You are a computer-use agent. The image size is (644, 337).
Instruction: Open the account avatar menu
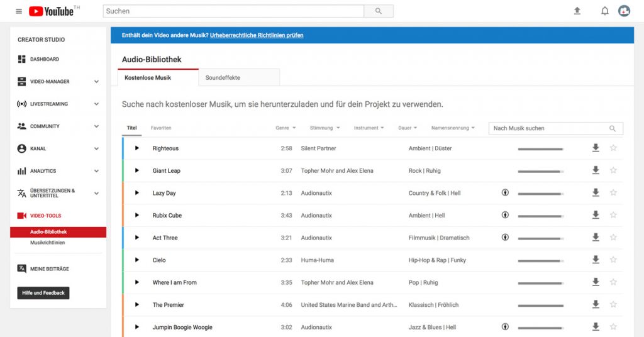click(624, 11)
